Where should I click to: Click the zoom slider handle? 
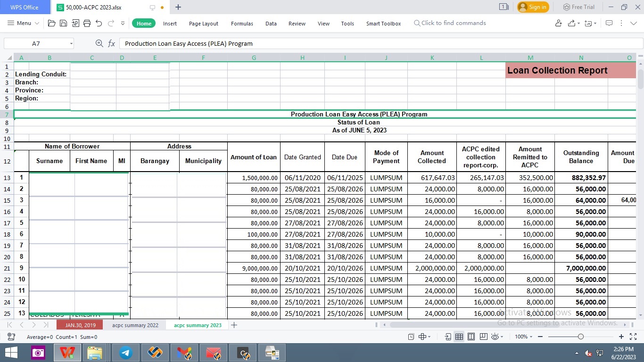[x=581, y=337]
